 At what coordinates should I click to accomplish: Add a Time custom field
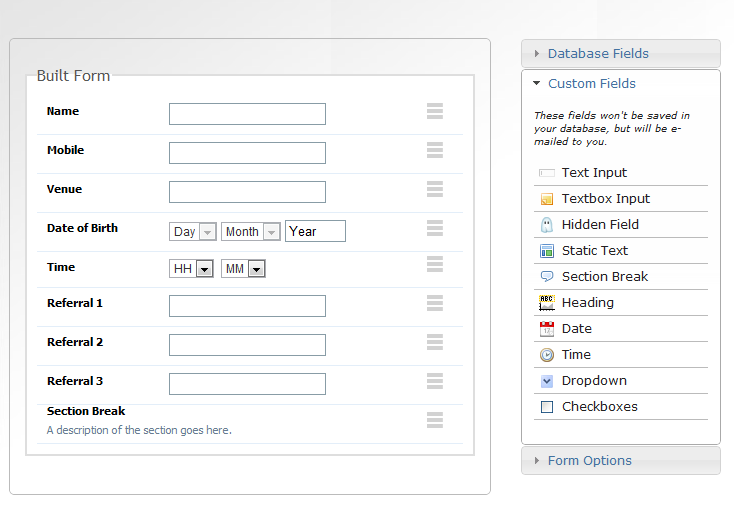tap(621, 355)
